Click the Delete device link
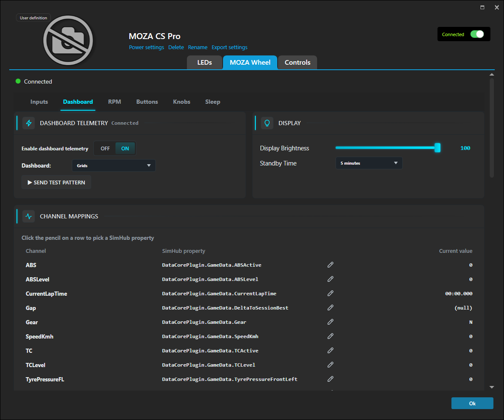The width and height of the screenshot is (504, 420). pyautogui.click(x=176, y=47)
